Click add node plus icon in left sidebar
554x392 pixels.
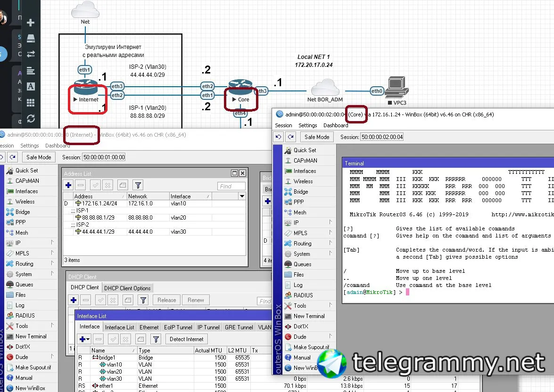pos(31,23)
